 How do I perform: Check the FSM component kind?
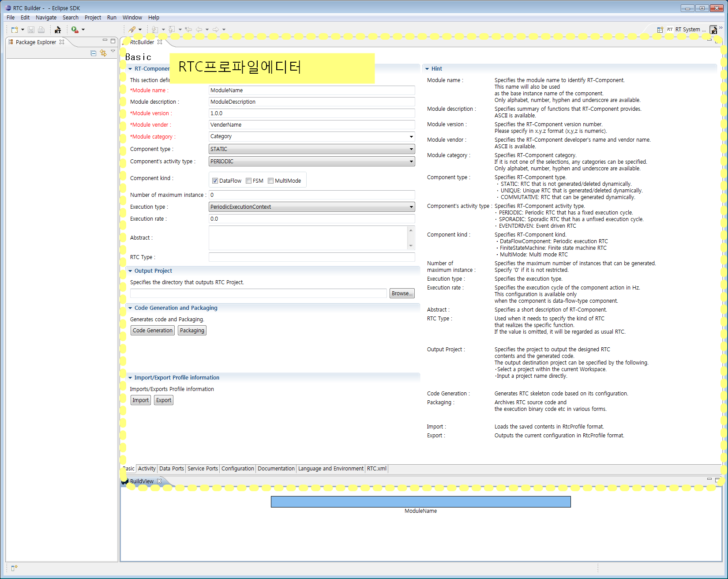coord(249,181)
